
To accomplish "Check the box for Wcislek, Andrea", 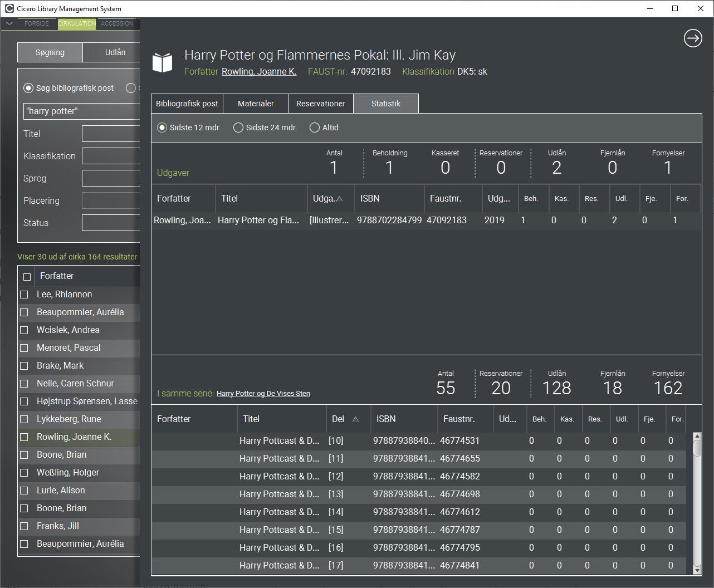I will (x=24, y=330).
